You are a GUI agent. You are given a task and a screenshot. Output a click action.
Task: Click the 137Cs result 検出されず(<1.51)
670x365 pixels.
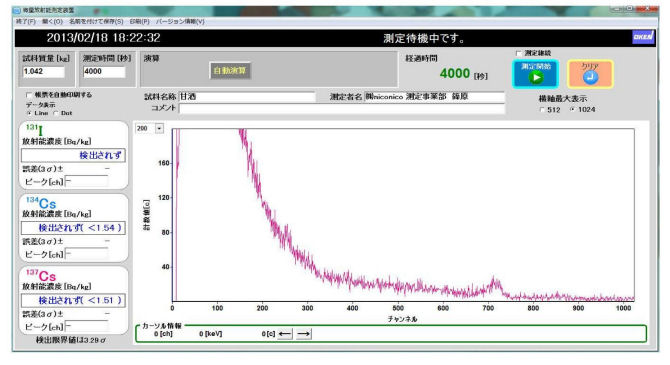click(73, 300)
